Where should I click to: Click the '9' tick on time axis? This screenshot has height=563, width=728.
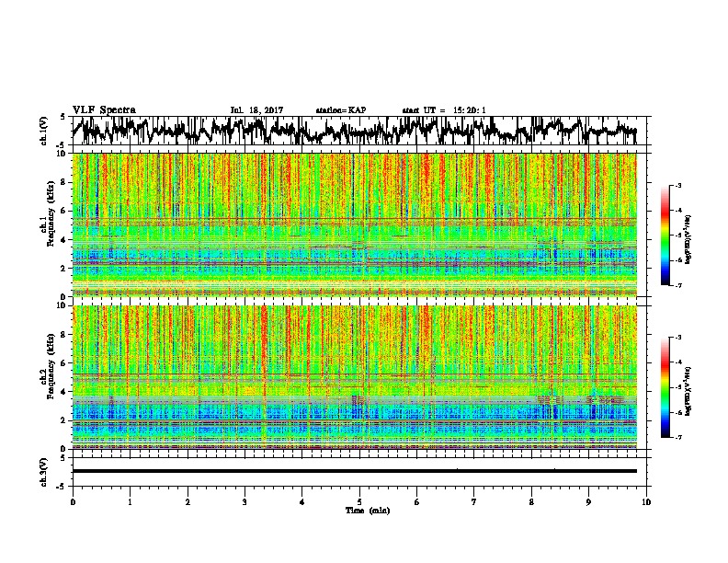(588, 502)
